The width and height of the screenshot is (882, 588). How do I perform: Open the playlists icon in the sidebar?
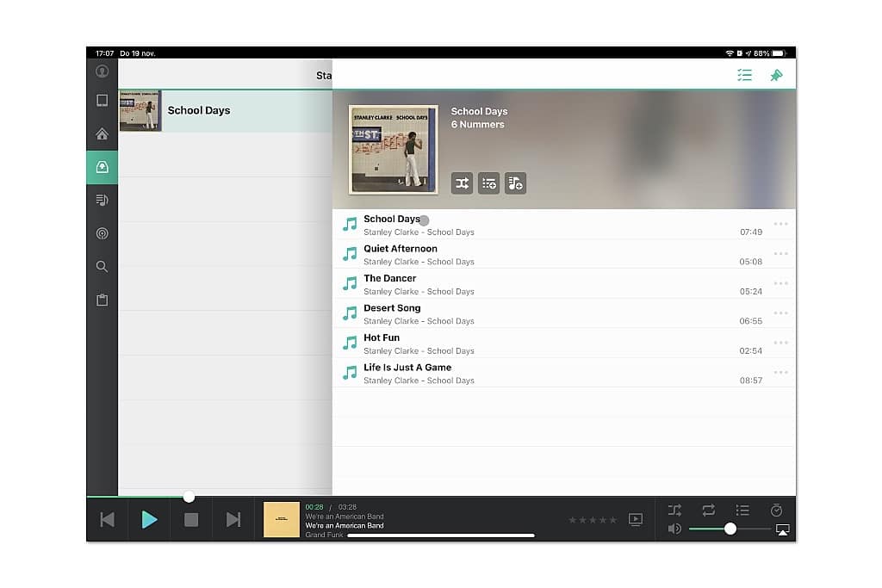pyautogui.click(x=102, y=200)
